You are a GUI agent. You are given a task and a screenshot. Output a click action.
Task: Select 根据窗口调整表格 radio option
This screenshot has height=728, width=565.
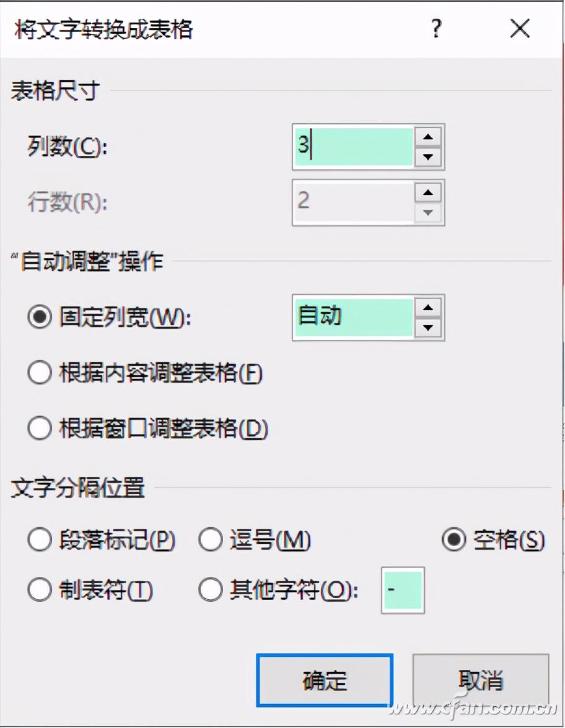point(40,428)
